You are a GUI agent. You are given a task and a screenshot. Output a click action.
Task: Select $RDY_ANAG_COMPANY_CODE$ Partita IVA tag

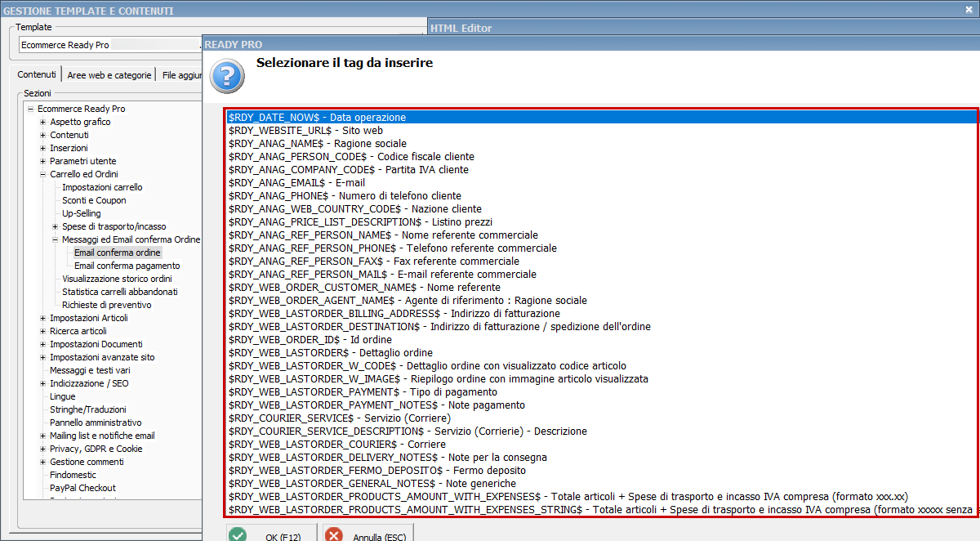point(601,170)
